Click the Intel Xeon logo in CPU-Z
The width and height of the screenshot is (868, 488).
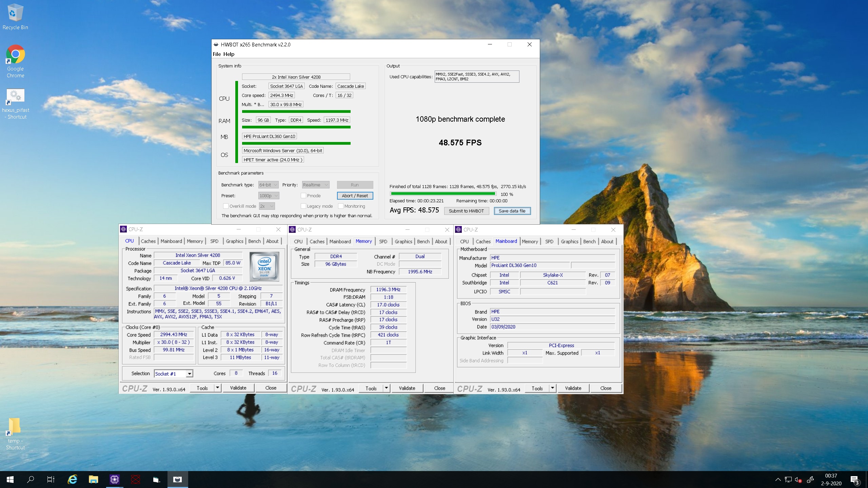pos(264,266)
